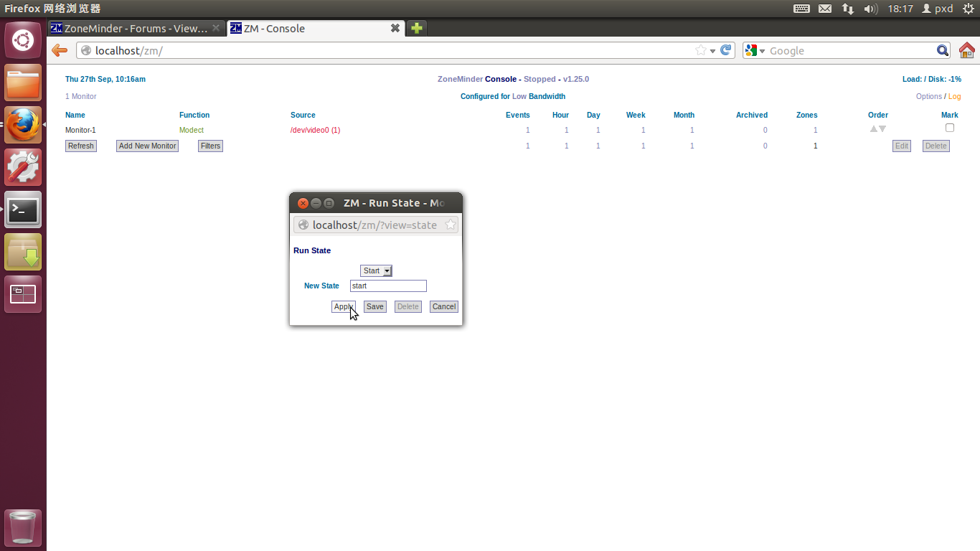Switch to ZoneMinder Forums tab
980x551 pixels.
[x=135, y=28]
